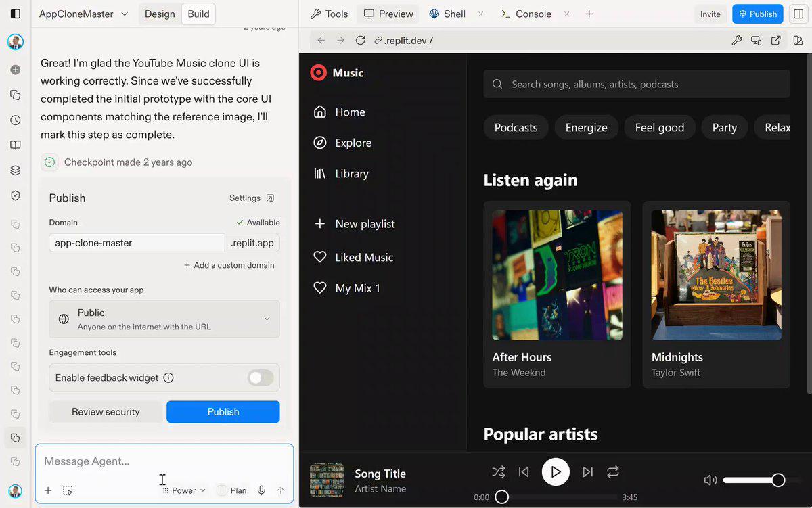812x508 pixels.
Task: Open the security shield icon in sidebar
Action: tap(15, 195)
